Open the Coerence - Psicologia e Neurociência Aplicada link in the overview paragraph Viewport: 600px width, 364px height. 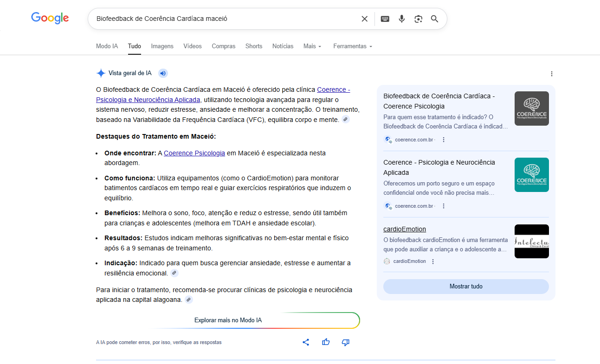[x=223, y=95]
